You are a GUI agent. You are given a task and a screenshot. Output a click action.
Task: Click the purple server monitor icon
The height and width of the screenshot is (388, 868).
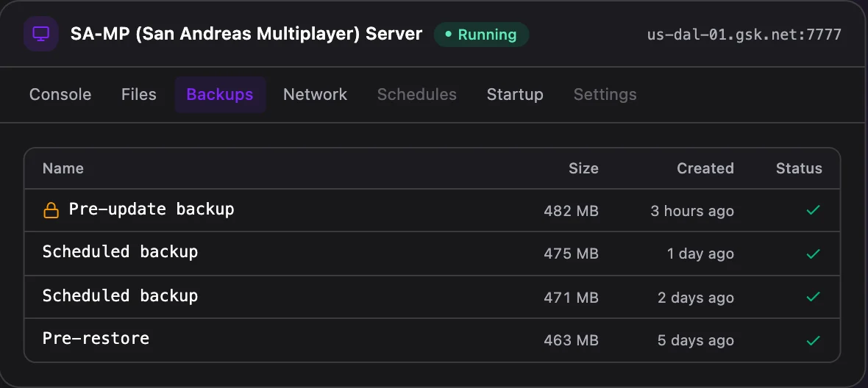point(41,34)
